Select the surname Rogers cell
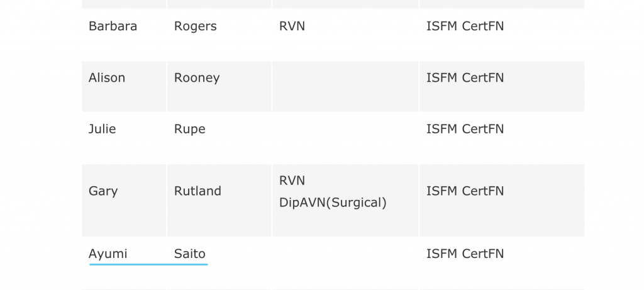The image size is (644, 290). point(219,35)
